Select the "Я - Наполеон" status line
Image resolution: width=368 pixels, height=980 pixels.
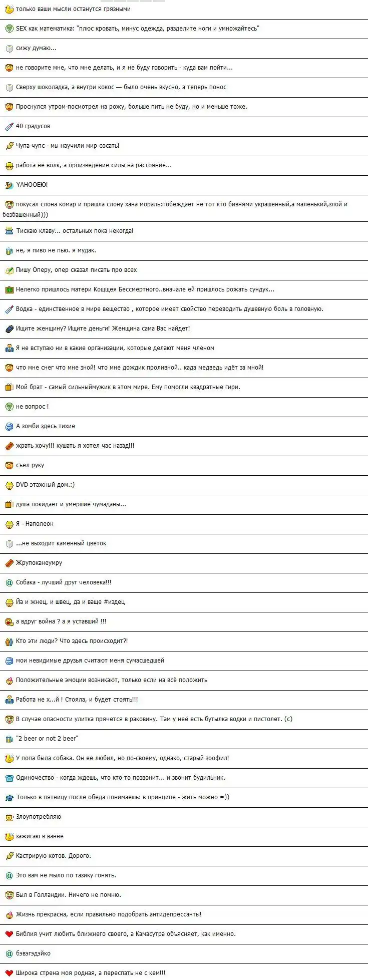coord(35,524)
